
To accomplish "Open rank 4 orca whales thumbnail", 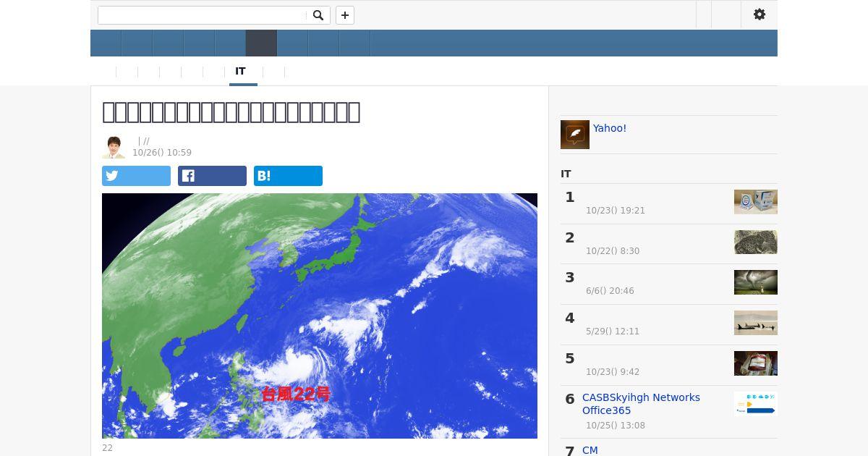I will click(756, 323).
